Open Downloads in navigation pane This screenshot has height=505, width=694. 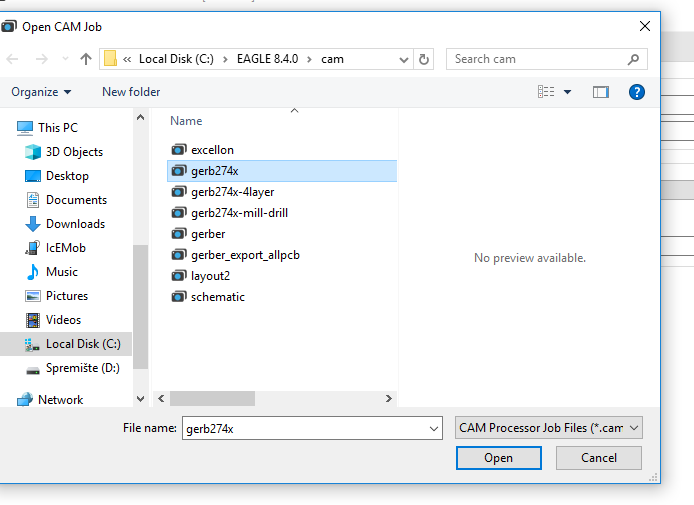click(66, 224)
